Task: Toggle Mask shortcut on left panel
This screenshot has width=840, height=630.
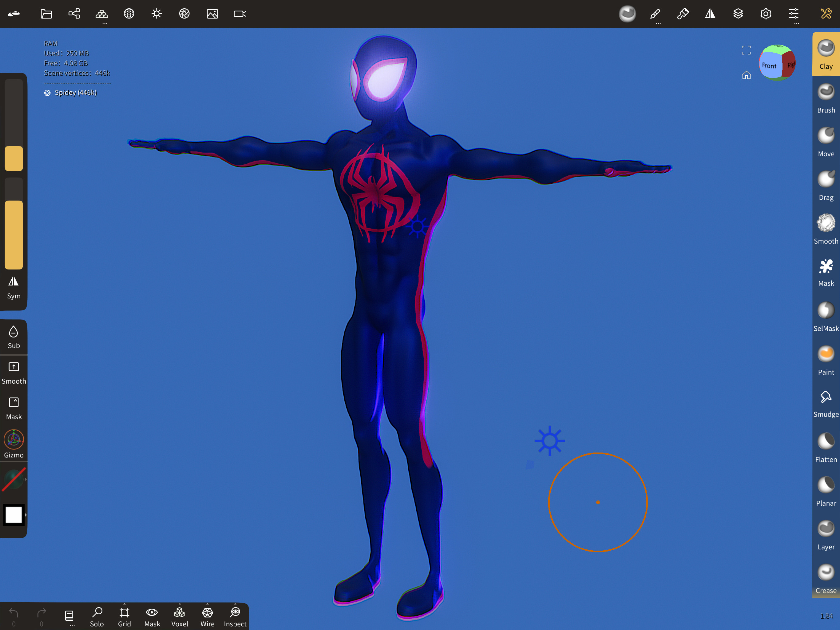Action: tap(14, 409)
